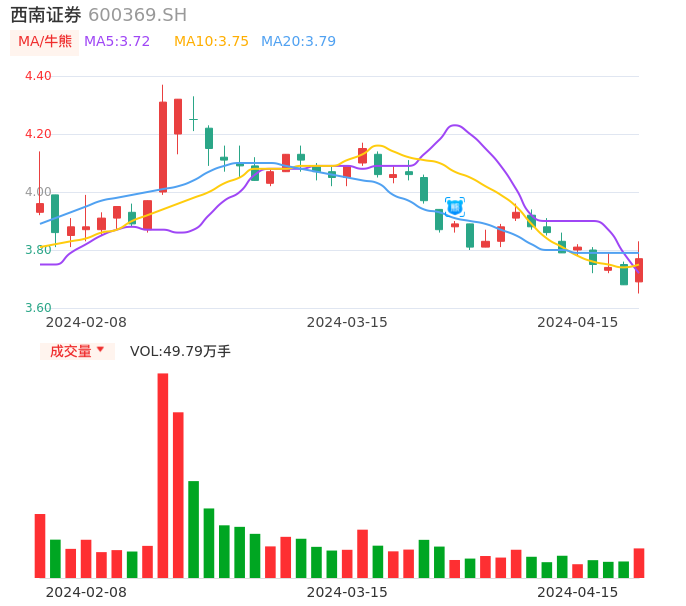Click the 2024-04-15 date label under volume chart
The height and width of the screenshot is (606, 686).
coord(578,592)
